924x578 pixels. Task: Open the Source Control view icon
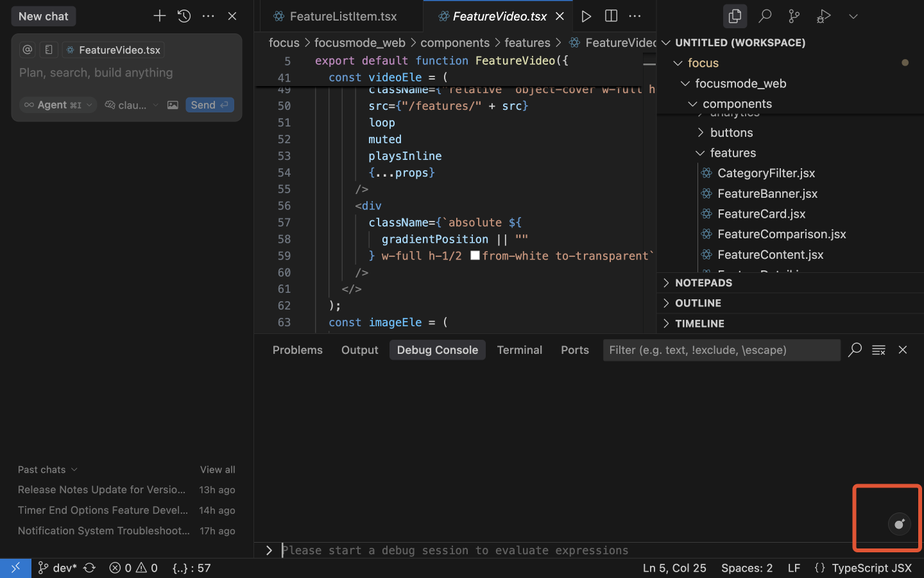point(794,16)
